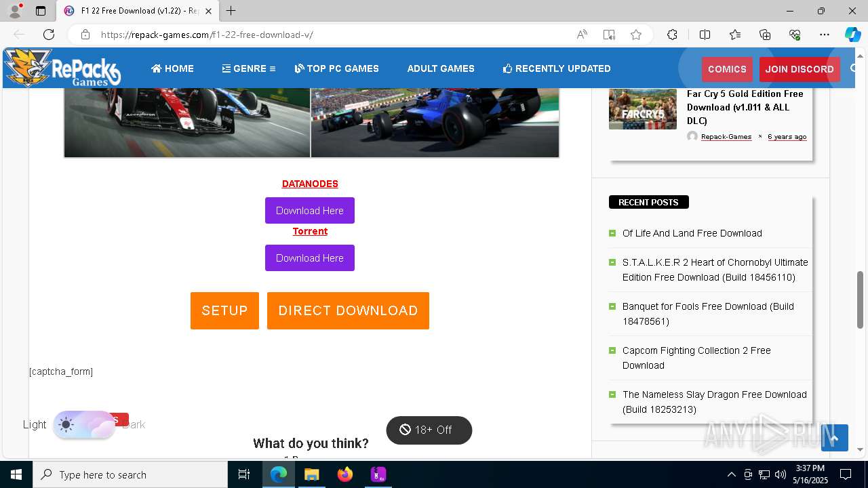
Task: Click Download Here under Torrent
Action: click(310, 258)
